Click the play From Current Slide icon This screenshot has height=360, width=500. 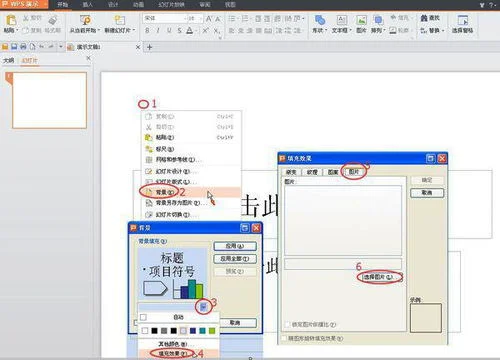[x=85, y=20]
